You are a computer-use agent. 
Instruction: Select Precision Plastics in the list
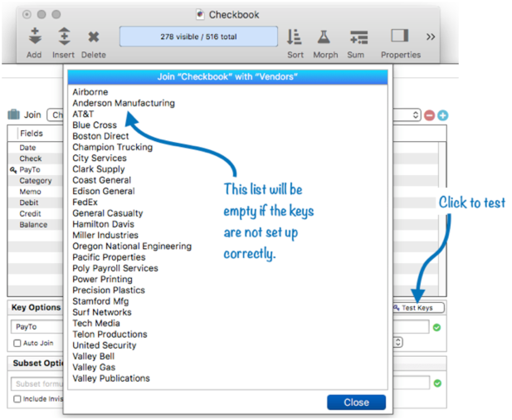[109, 291]
